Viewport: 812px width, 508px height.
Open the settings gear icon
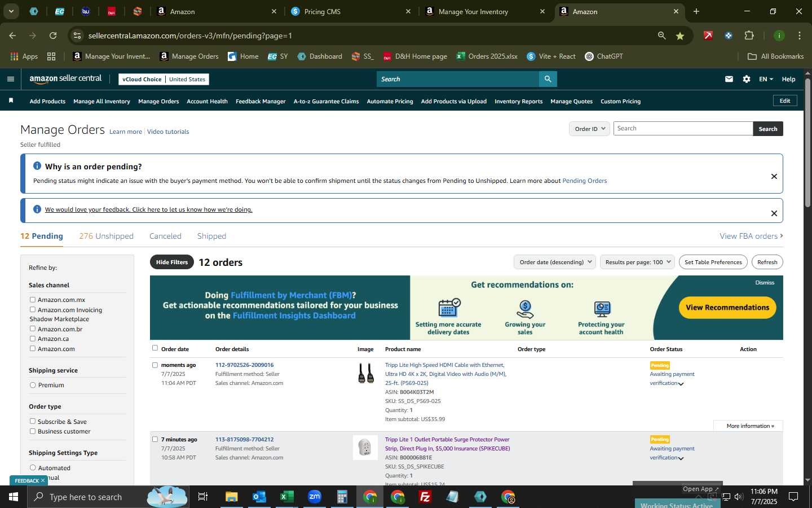click(747, 79)
